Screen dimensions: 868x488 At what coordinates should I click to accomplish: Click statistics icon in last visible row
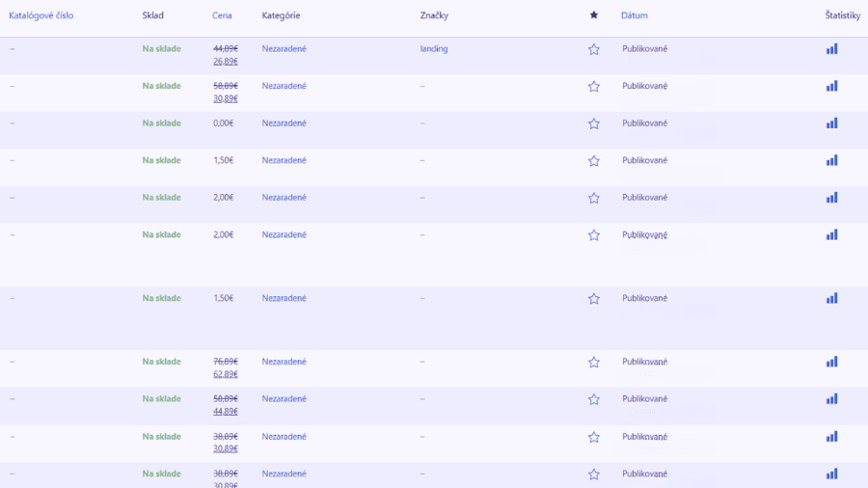[831, 474]
